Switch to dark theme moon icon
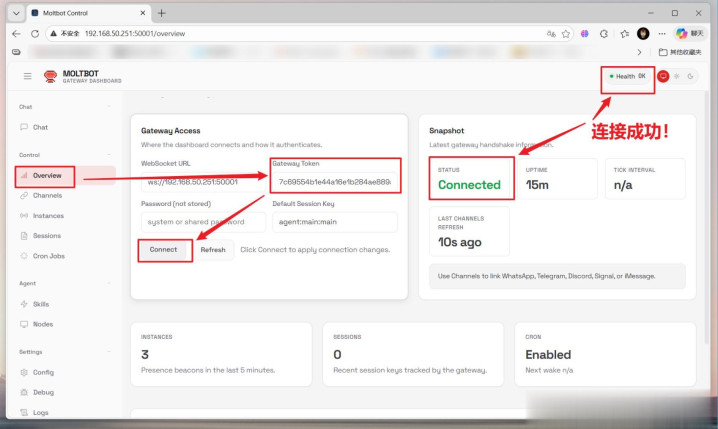 click(690, 76)
